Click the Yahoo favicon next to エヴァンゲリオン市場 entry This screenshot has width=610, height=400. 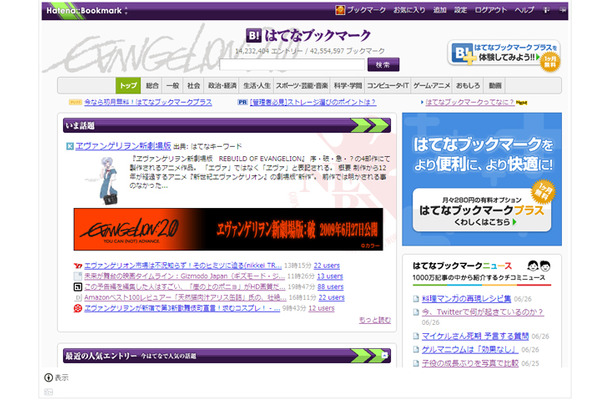pyautogui.click(x=78, y=266)
